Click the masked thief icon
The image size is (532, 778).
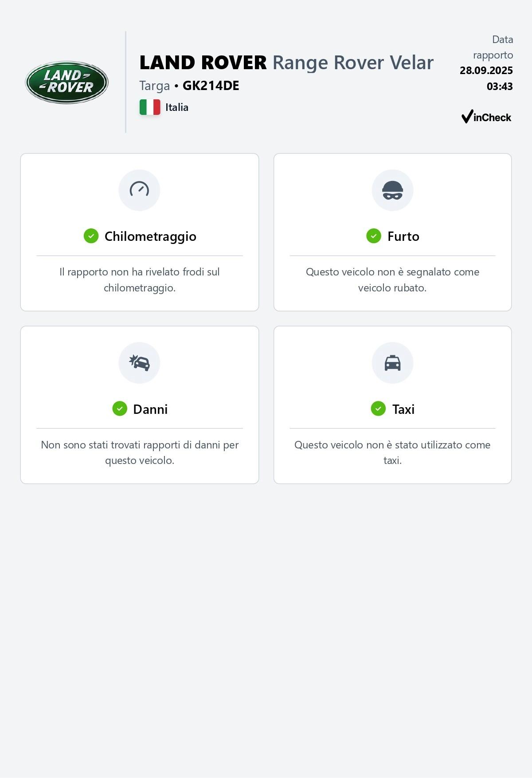pos(392,190)
